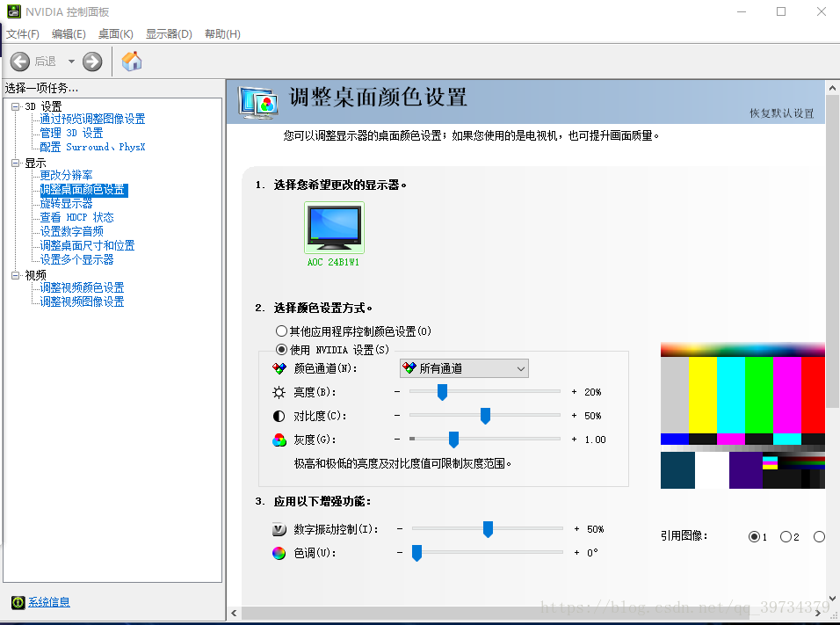The height and width of the screenshot is (625, 840).
Task: Click the hue color wheel icon
Action: click(279, 553)
